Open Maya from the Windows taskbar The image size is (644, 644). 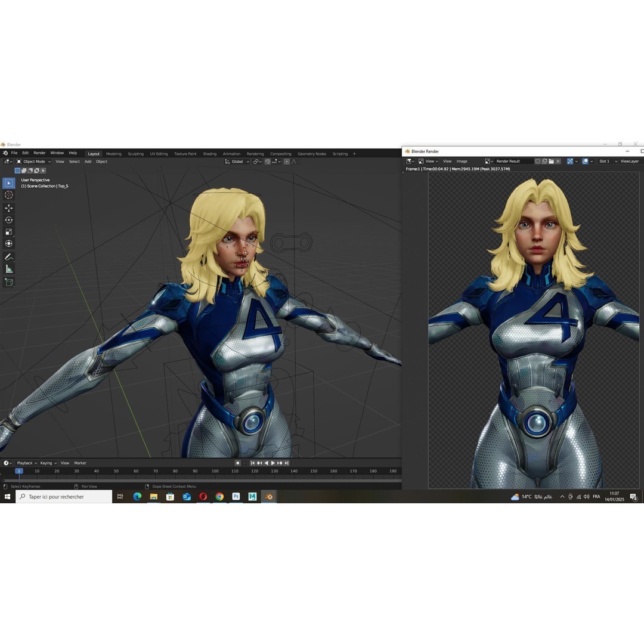click(252, 497)
